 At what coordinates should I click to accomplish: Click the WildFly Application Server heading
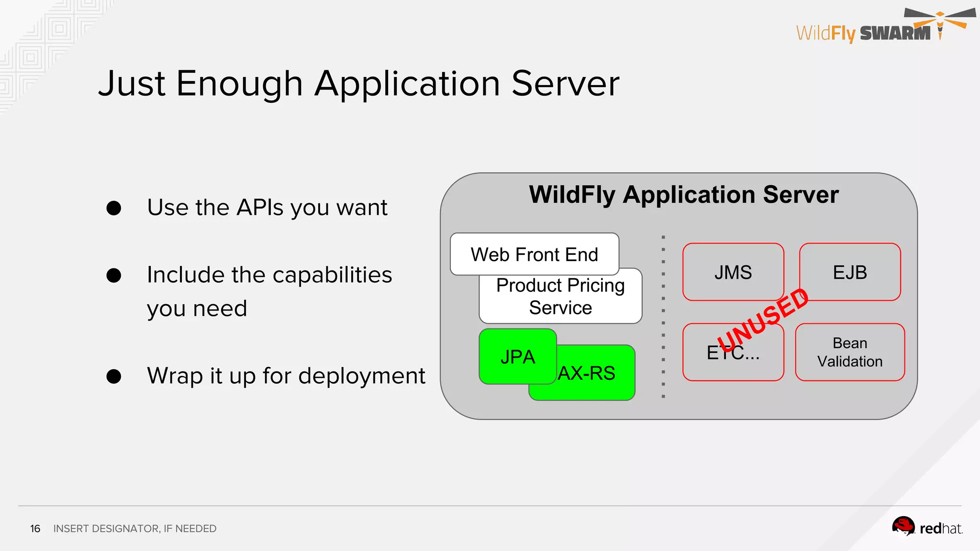point(684,195)
